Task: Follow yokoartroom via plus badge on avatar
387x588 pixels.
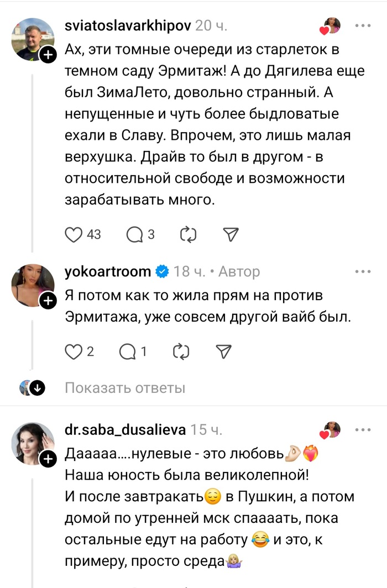Action: click(48, 301)
